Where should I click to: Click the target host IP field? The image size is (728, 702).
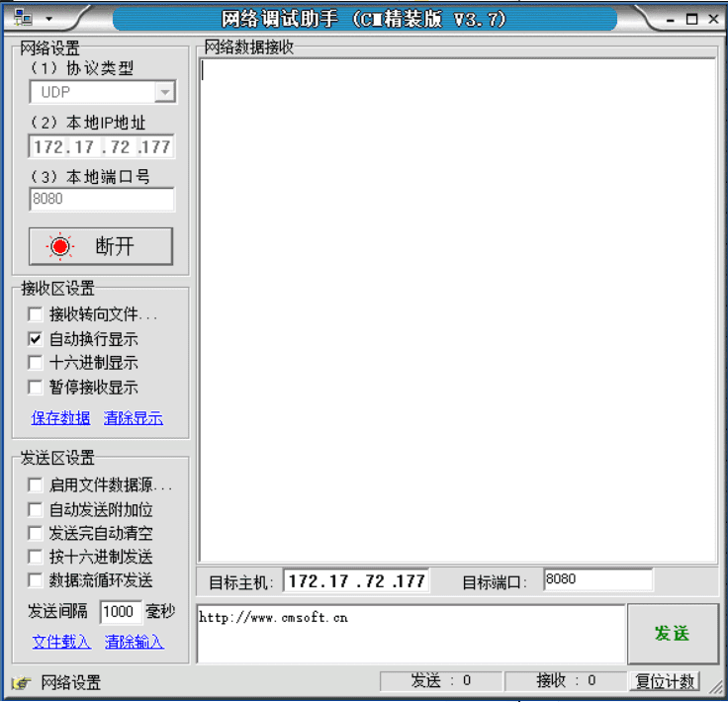tap(356, 581)
